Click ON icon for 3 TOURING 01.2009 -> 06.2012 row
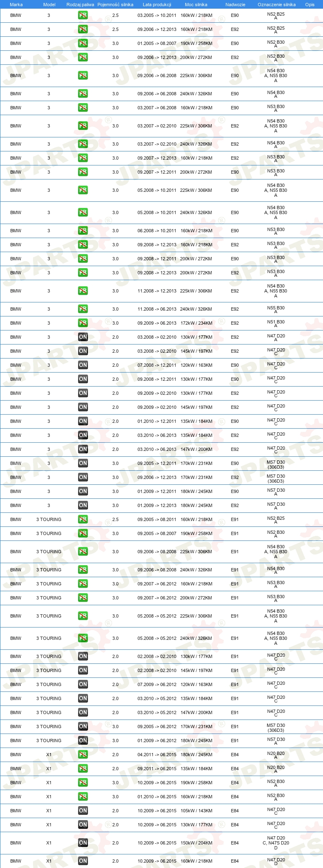The height and width of the screenshot is (868, 323). (83, 741)
